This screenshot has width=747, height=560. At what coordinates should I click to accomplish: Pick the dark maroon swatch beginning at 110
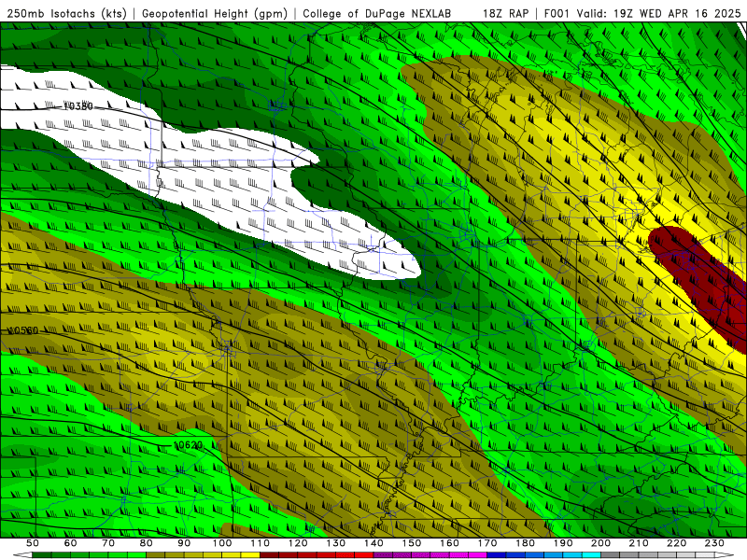269,555
